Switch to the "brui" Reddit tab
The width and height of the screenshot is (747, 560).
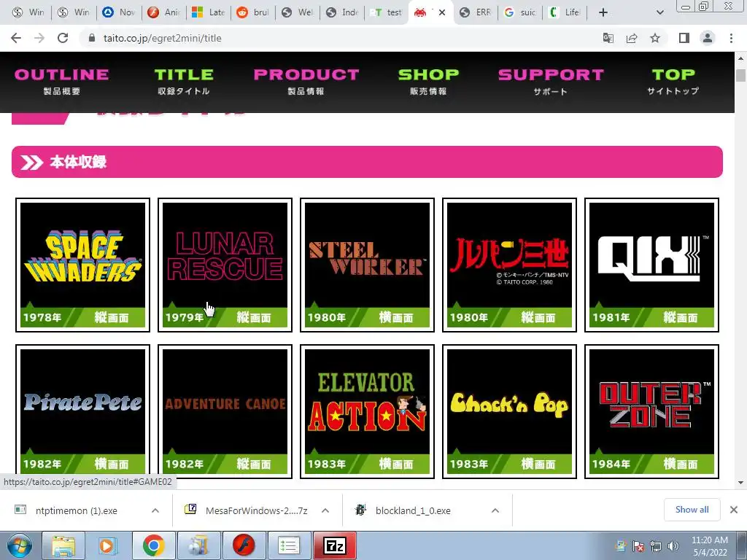click(x=253, y=12)
